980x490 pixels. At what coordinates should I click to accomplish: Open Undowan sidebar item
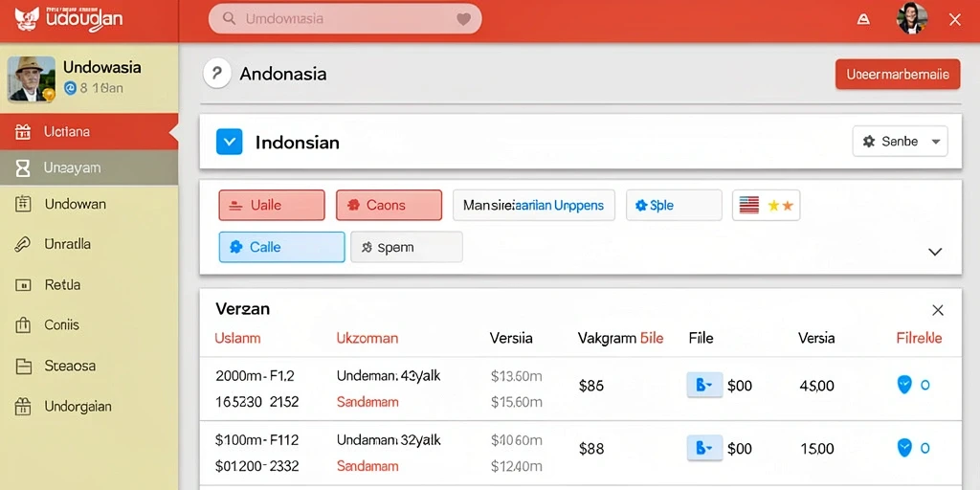coord(89,204)
